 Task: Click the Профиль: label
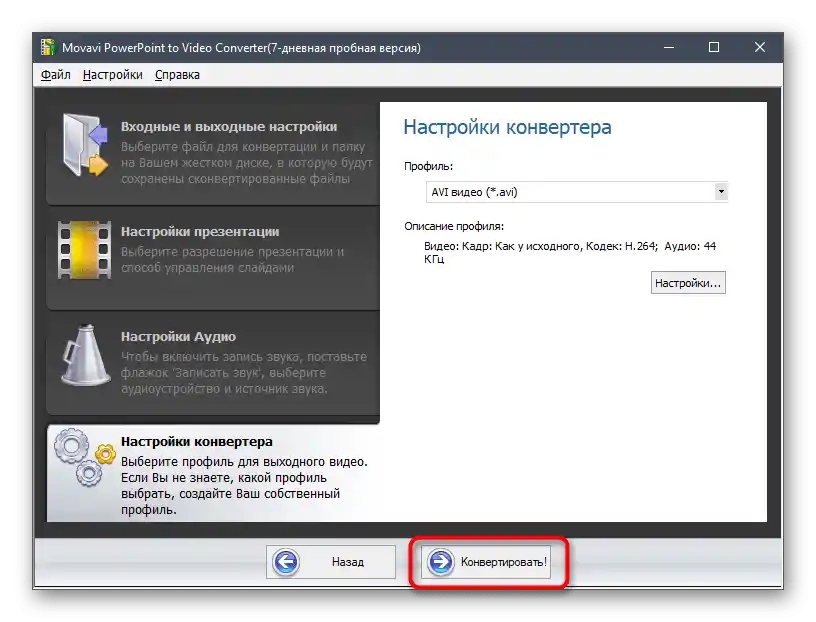428,167
